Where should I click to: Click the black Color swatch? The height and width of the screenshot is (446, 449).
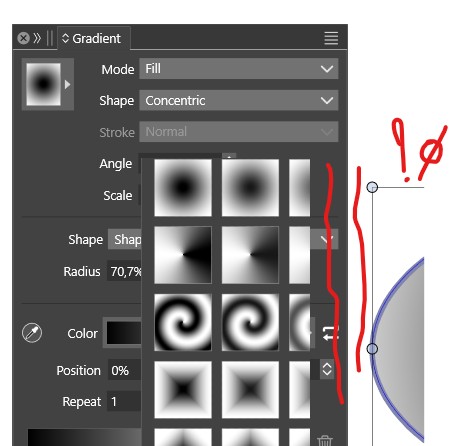coord(124,333)
